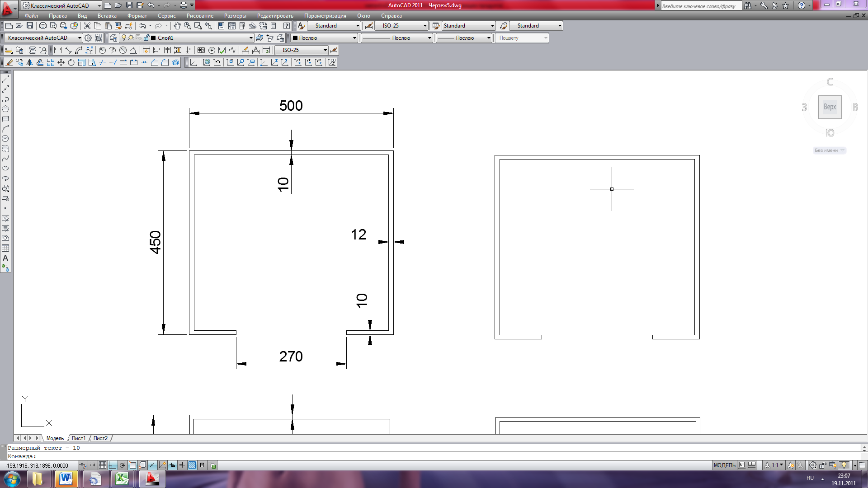
Task: Choose the Multiline Text tool
Action: (x=5, y=258)
